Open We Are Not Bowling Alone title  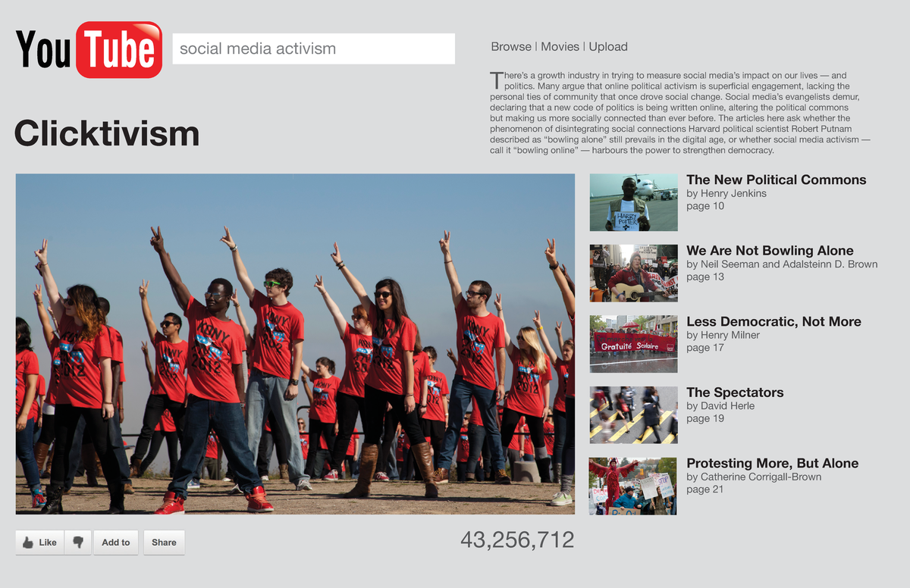tap(770, 251)
